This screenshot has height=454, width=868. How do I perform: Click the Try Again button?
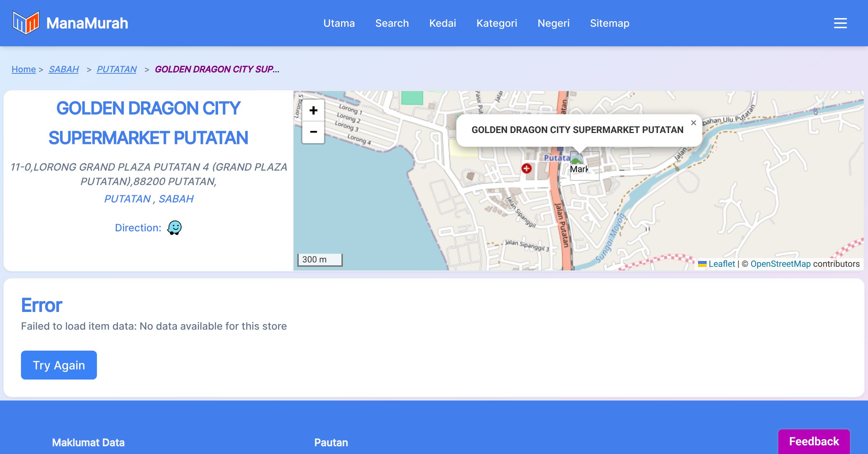tap(59, 365)
